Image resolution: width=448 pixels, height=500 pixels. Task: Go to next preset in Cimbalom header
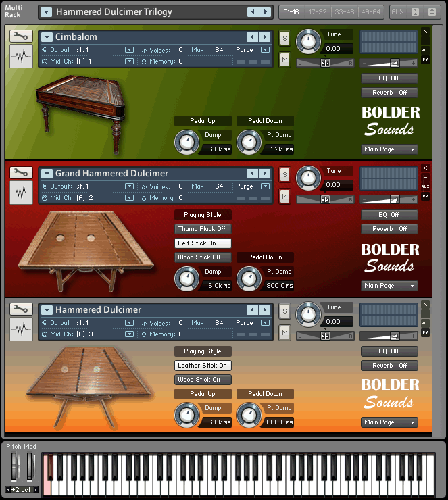(264, 37)
